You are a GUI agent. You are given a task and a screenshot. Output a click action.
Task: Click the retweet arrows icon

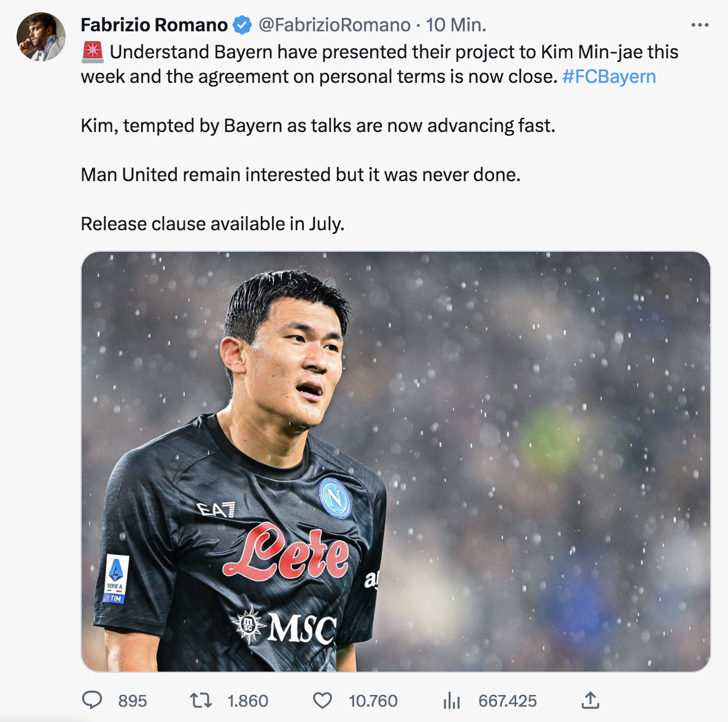pos(201,701)
